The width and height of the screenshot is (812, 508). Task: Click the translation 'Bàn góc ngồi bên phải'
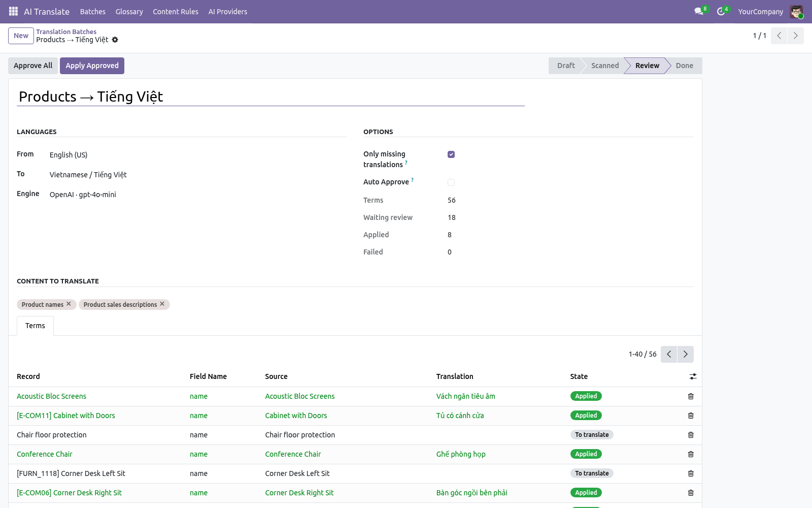pos(471,493)
